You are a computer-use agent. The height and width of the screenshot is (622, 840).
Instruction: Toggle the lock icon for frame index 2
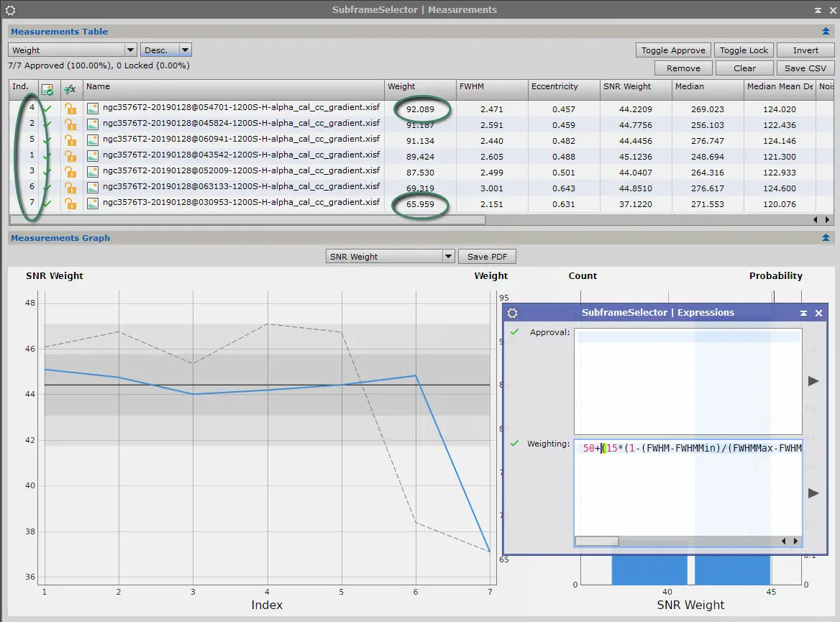click(x=70, y=125)
